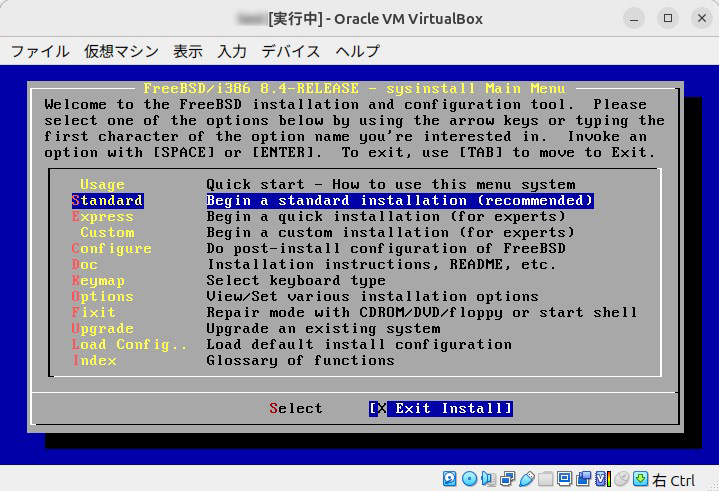Image resolution: width=719 pixels, height=491 pixels.
Task: Select the Load Config.. entry
Action: [129, 344]
